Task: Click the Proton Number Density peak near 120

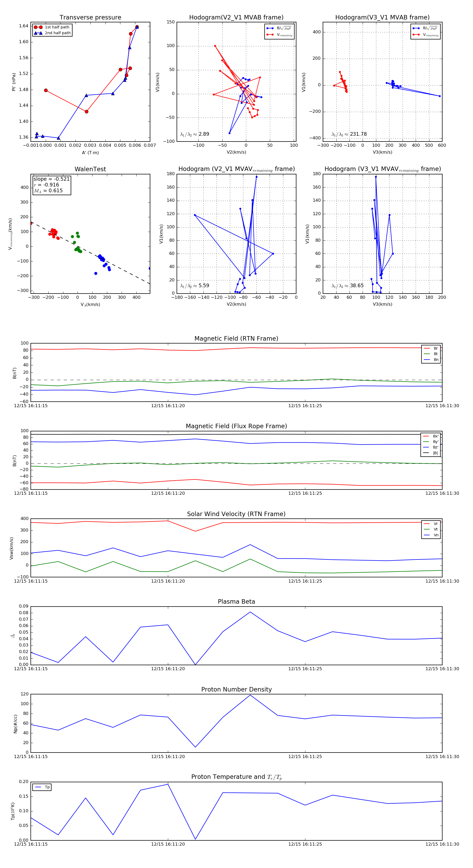Action: pos(250,695)
